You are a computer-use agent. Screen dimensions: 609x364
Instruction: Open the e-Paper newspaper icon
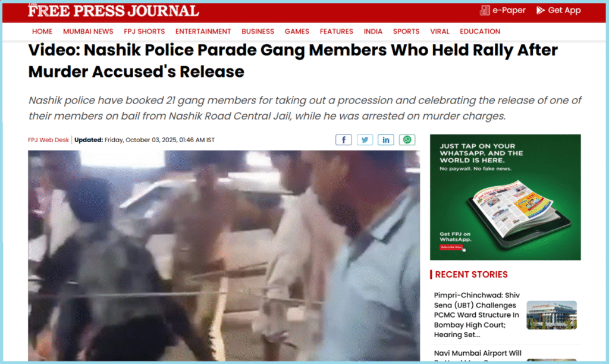(485, 11)
